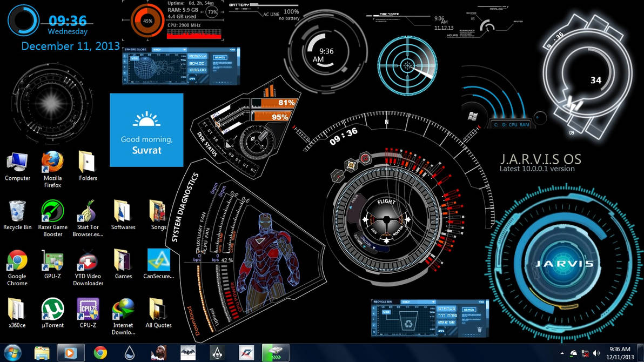Viewport: 644px width, 362px height.
Task: Launch Start Tor Browser shortcut
Action: point(88,211)
